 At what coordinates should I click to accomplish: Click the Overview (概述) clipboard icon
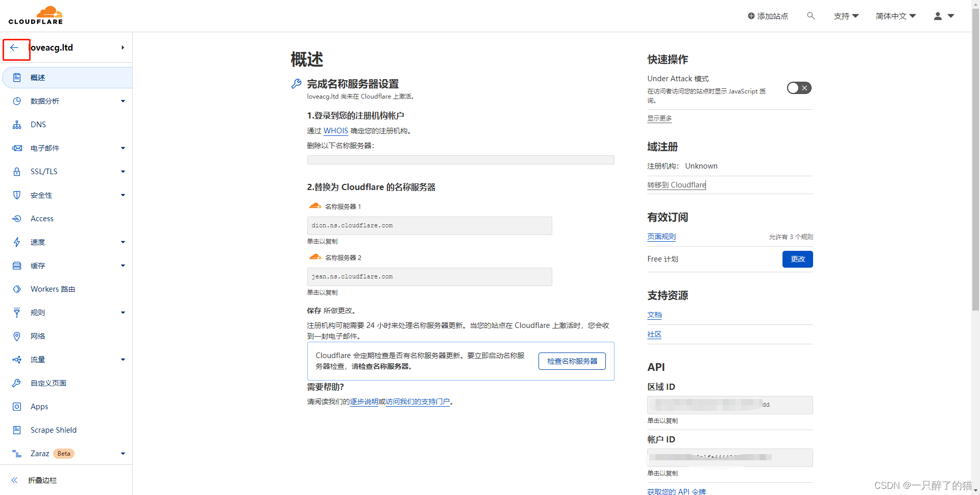[17, 78]
